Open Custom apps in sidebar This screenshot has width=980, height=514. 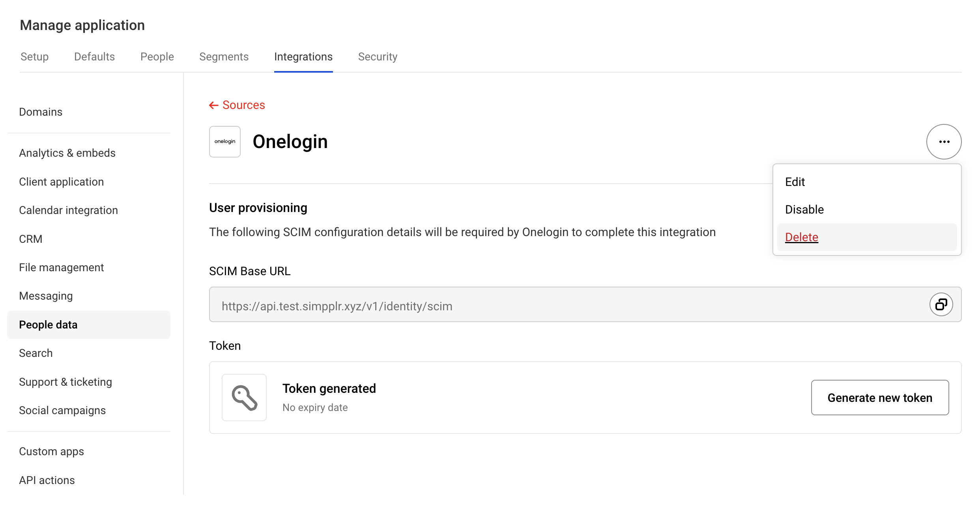click(x=51, y=452)
